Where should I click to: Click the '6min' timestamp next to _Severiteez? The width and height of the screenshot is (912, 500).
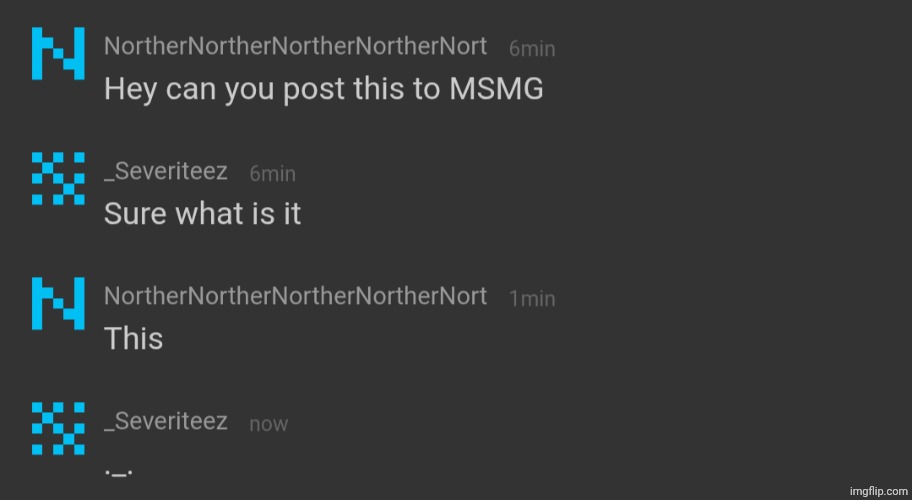[x=272, y=174]
